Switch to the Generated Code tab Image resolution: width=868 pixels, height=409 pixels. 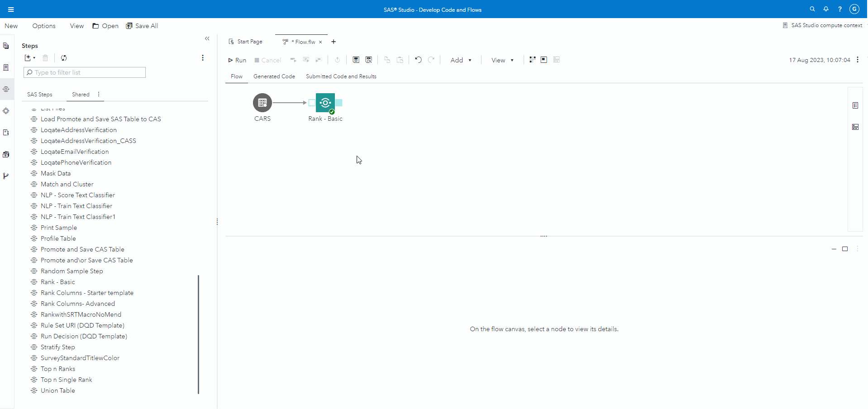pyautogui.click(x=274, y=76)
